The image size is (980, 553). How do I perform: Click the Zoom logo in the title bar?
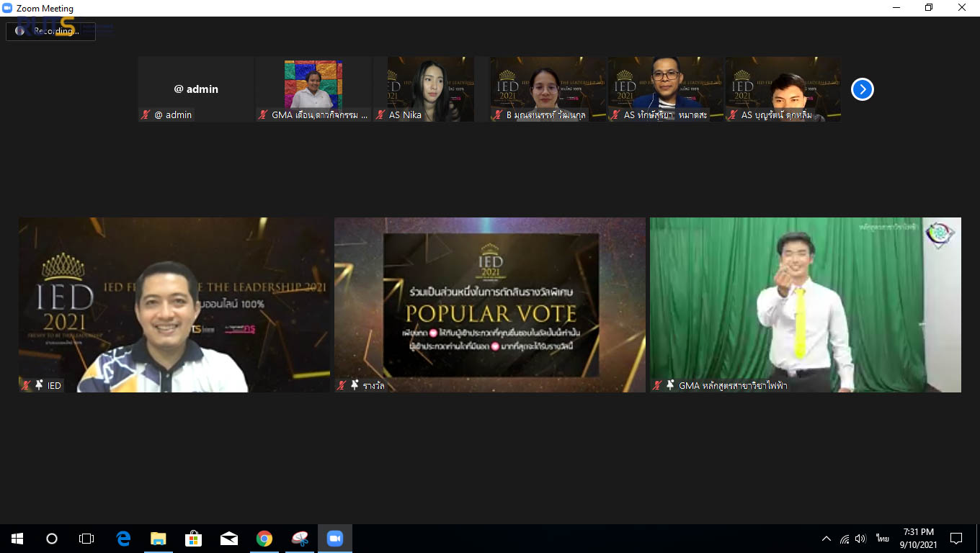pos(7,8)
